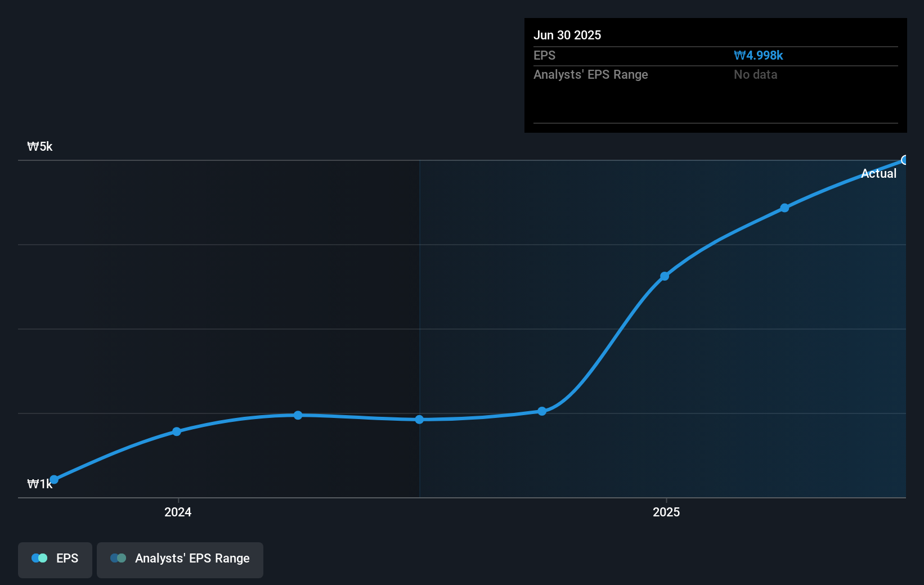Select the 2024 axis label

(178, 512)
